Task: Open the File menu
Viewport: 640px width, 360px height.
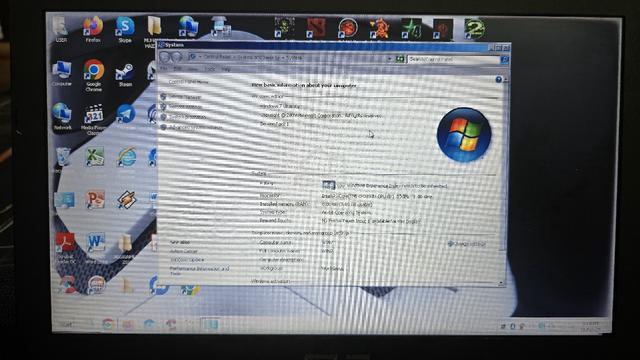Action: pos(164,69)
